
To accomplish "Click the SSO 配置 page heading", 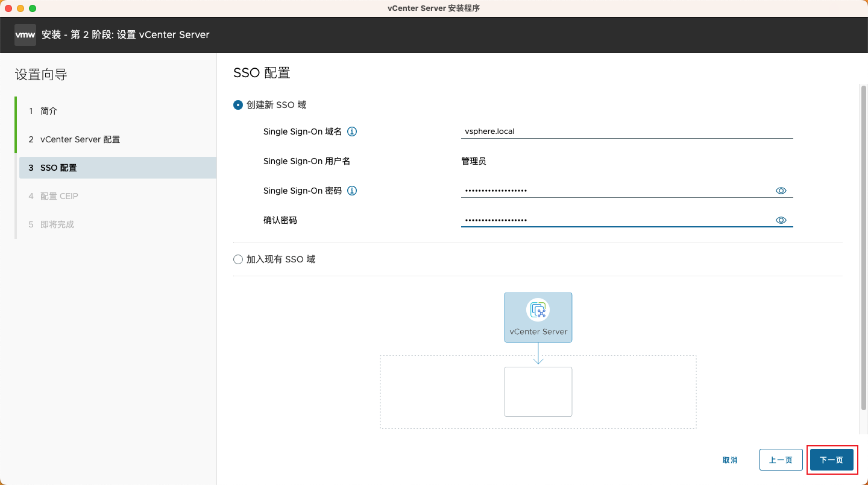I will pyautogui.click(x=262, y=73).
